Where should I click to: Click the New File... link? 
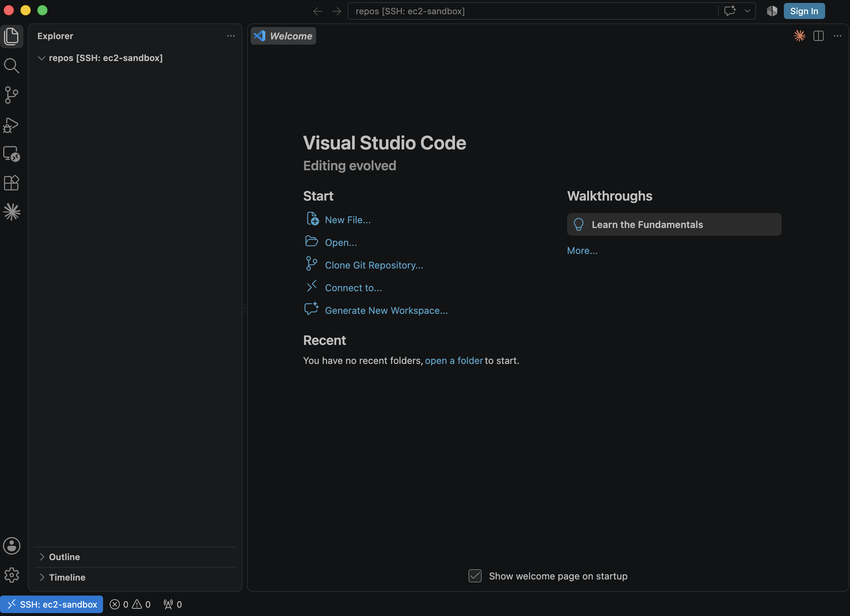[348, 220]
